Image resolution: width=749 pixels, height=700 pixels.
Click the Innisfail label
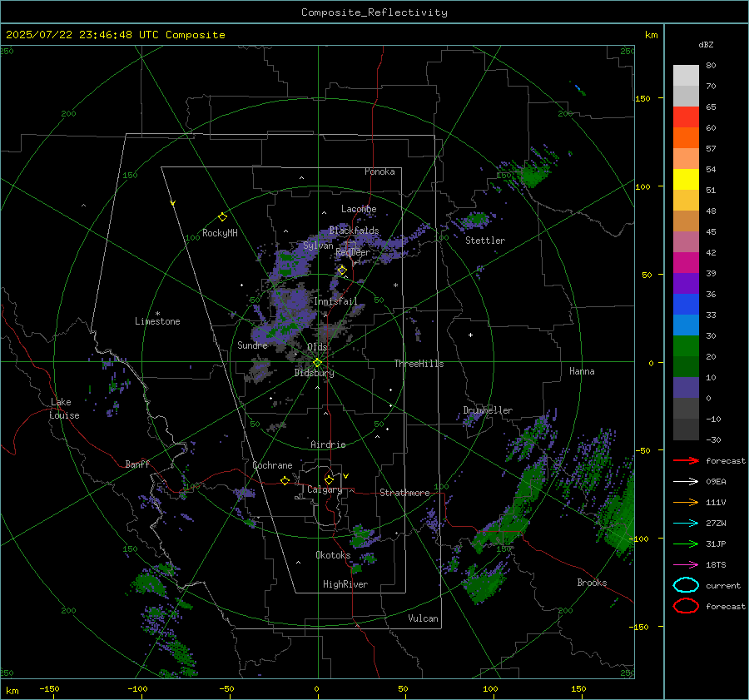(x=335, y=301)
